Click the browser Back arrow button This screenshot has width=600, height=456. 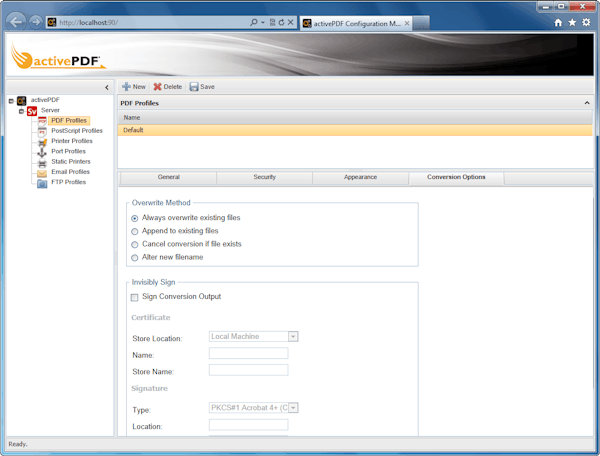[16, 22]
